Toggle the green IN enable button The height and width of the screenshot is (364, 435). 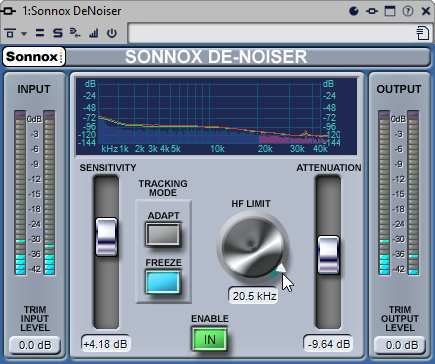210,340
